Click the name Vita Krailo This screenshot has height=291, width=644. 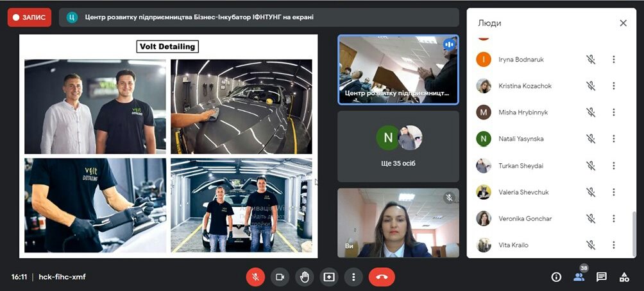coord(513,245)
